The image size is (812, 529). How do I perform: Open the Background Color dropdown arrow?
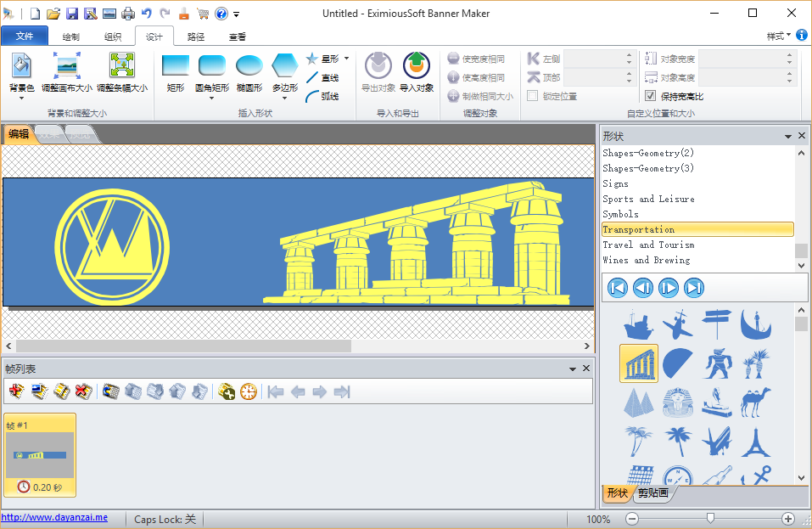pyautogui.click(x=21, y=98)
